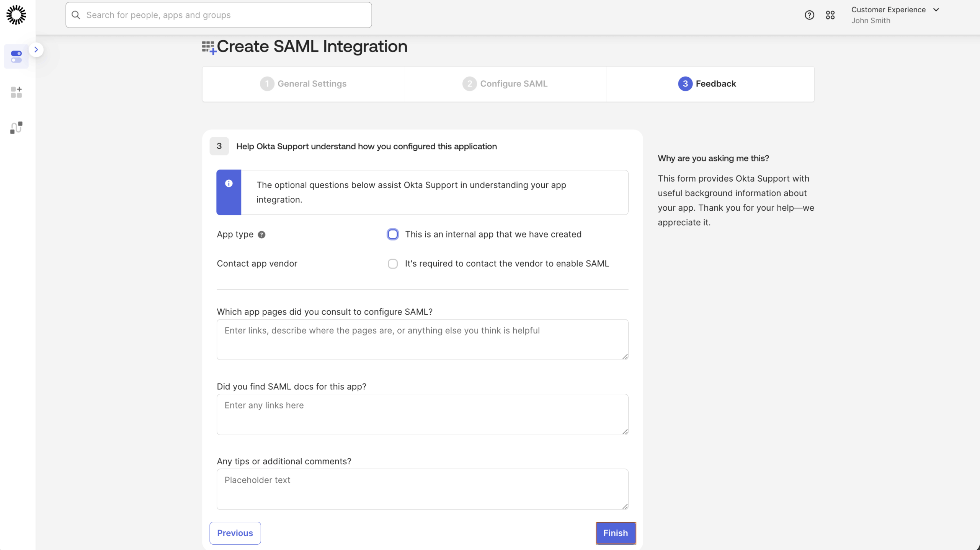Click the Previous button
The width and height of the screenshot is (980, 550).
pyautogui.click(x=235, y=533)
